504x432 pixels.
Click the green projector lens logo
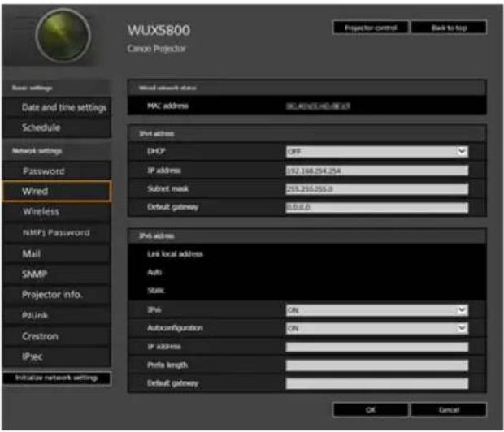click(63, 36)
